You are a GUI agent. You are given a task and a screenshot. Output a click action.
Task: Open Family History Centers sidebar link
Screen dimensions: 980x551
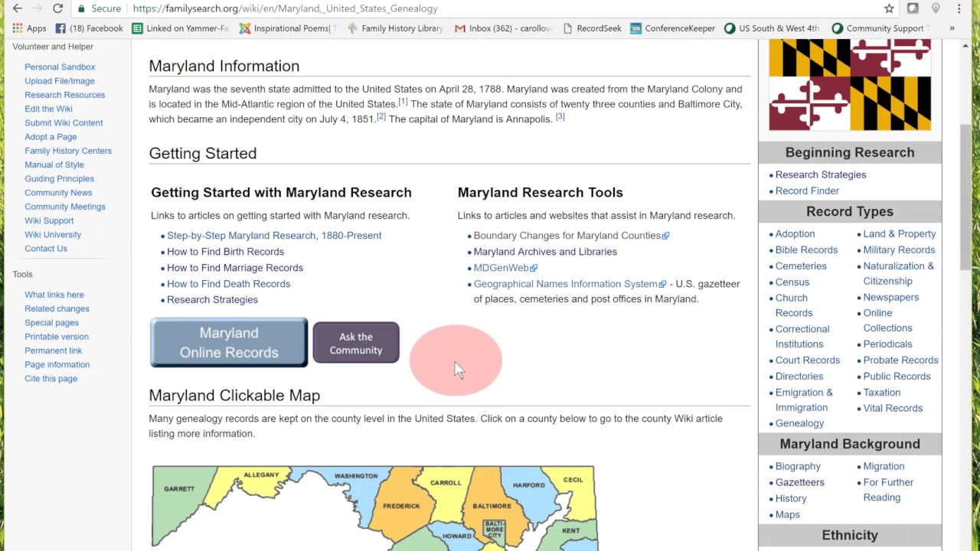pyautogui.click(x=68, y=151)
